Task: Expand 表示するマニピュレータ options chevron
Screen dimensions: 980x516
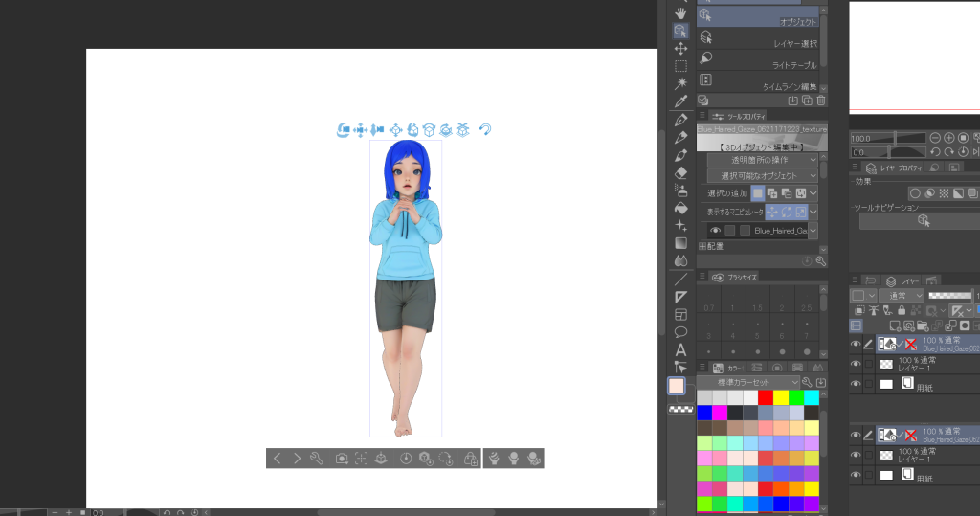Action: [813, 212]
